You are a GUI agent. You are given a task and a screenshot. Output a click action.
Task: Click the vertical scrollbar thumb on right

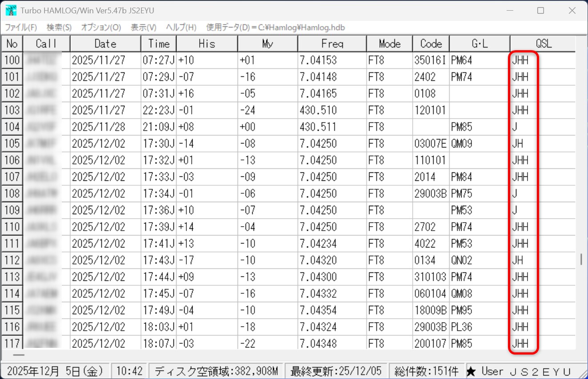pos(581,259)
